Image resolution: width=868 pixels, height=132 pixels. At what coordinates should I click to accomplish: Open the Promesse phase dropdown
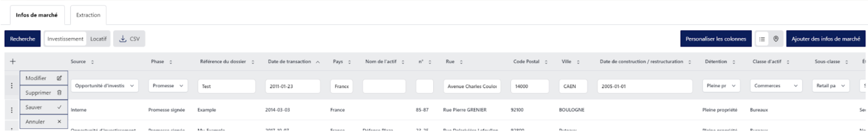pyautogui.click(x=168, y=86)
